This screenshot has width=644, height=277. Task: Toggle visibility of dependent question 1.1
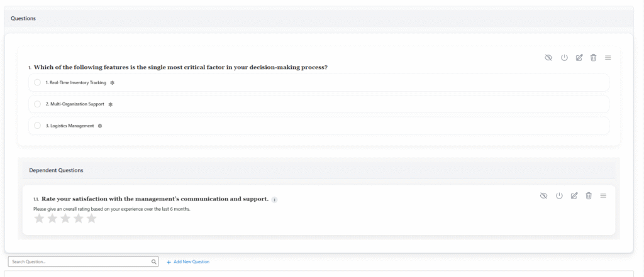(x=543, y=196)
